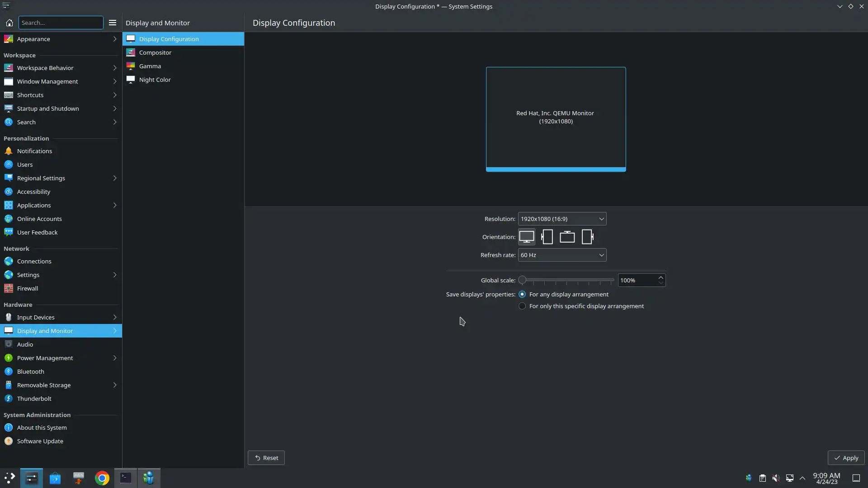The image size is (868, 488).
Task: Click the muted volume tray icon
Action: 776,478
